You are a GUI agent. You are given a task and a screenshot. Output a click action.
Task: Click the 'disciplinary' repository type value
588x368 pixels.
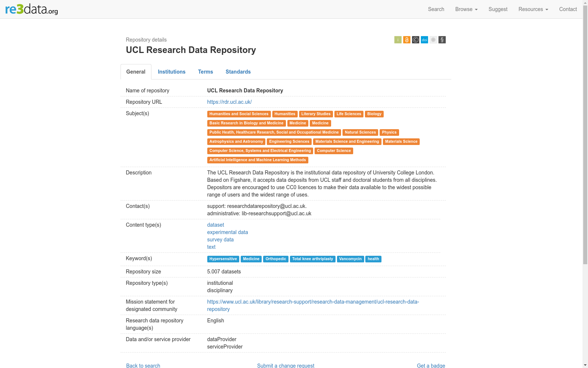click(x=220, y=290)
